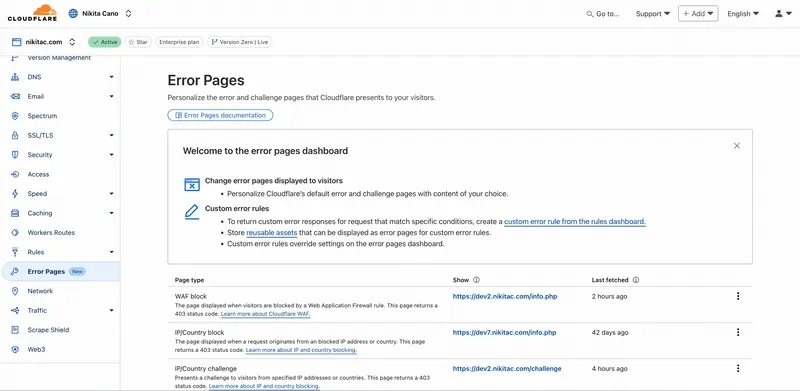Open the English language dropdown
800x391 pixels.
point(743,14)
